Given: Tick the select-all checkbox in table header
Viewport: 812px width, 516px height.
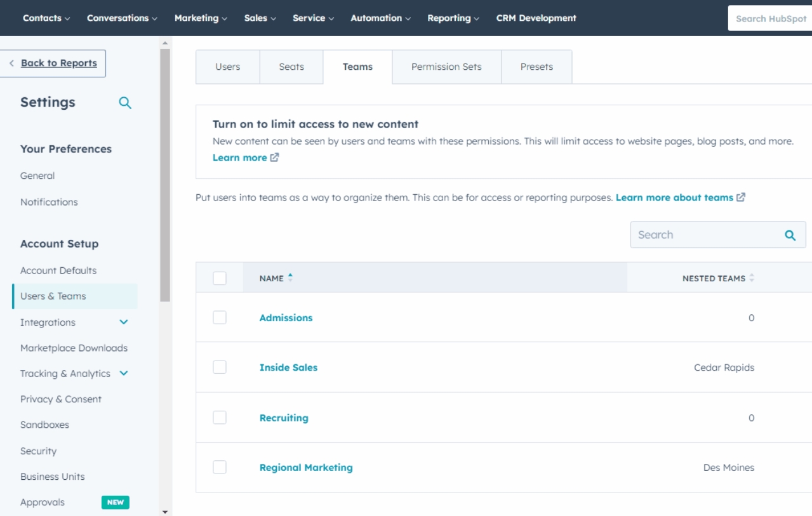Looking at the screenshot, I should point(220,278).
